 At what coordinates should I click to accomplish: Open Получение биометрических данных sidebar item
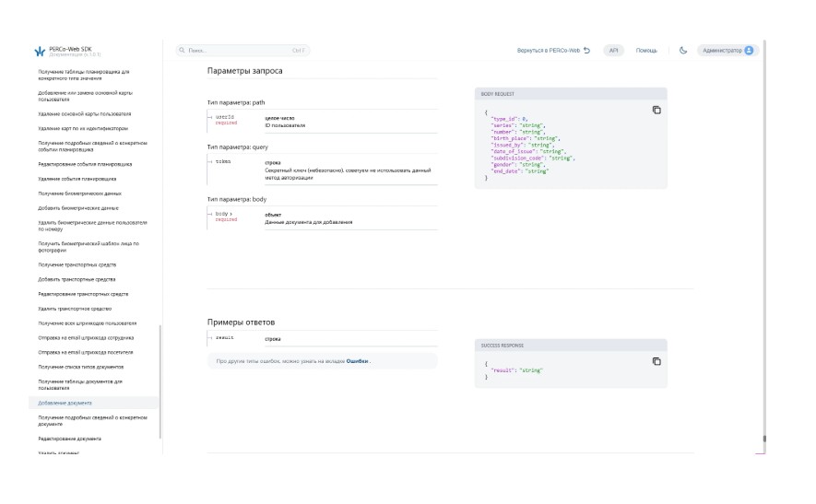coord(79,193)
